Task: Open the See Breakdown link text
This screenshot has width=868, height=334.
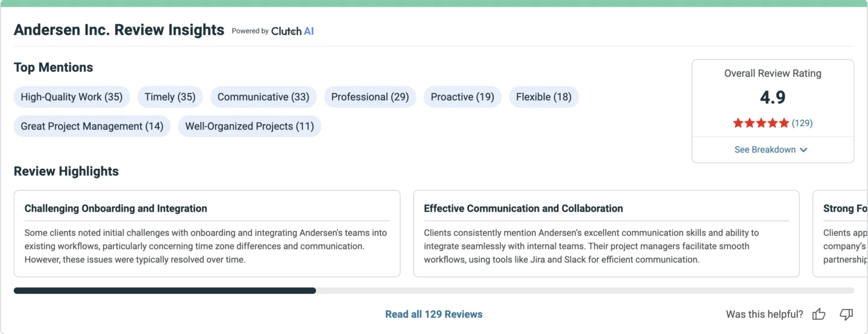Action: tap(765, 150)
